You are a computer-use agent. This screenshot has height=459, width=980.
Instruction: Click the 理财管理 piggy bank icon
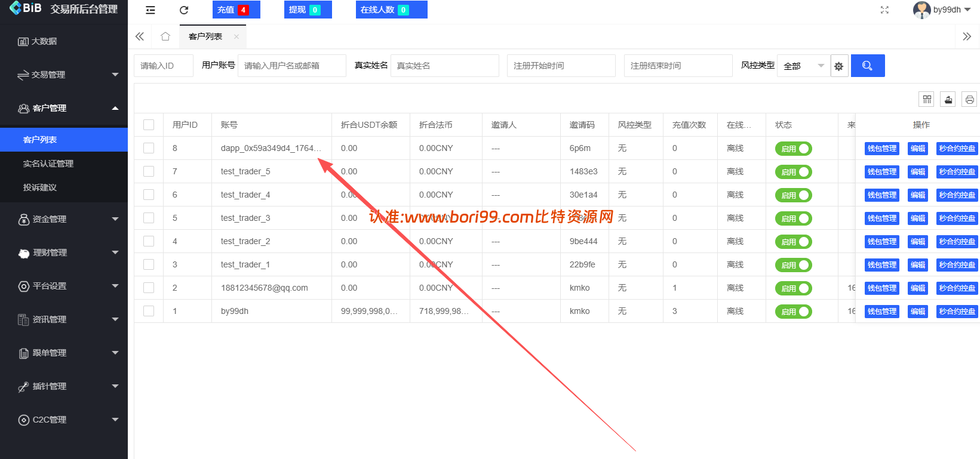24,253
